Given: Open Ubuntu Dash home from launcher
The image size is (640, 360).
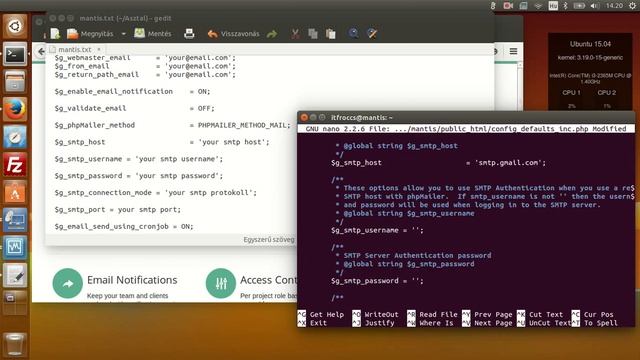Looking at the screenshot, I should click(x=15, y=27).
